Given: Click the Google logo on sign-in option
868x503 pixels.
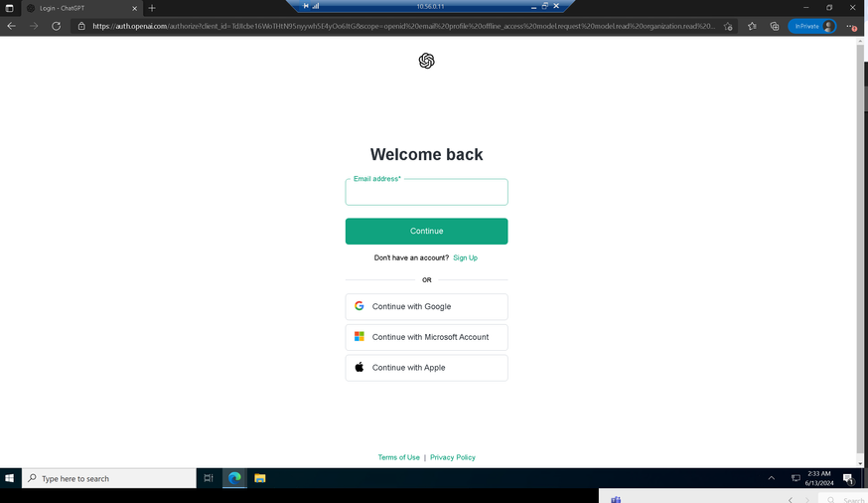Looking at the screenshot, I should pyautogui.click(x=360, y=306).
